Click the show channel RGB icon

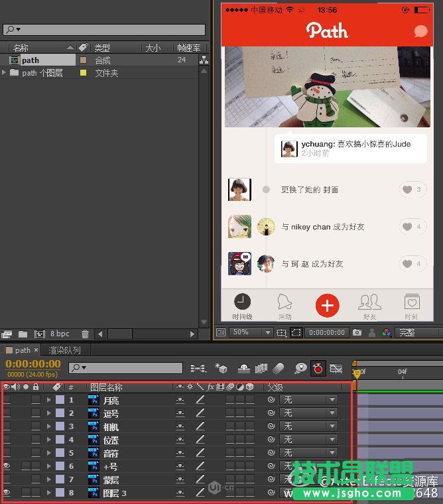pyautogui.click(x=387, y=332)
